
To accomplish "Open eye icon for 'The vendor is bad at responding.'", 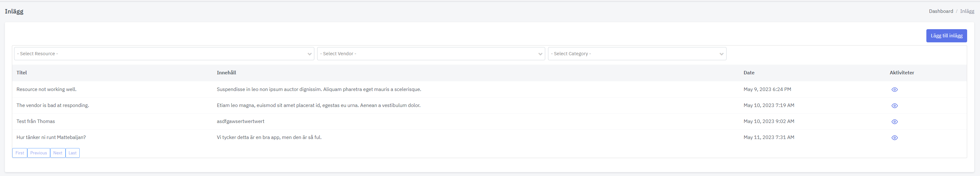I will point(894,106).
